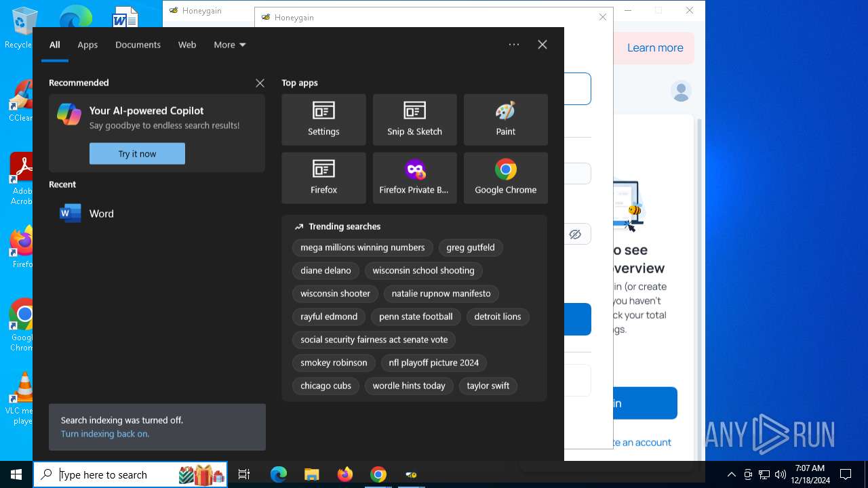Open Google Chrome tile in Top apps
The image size is (868, 488).
coord(505,178)
